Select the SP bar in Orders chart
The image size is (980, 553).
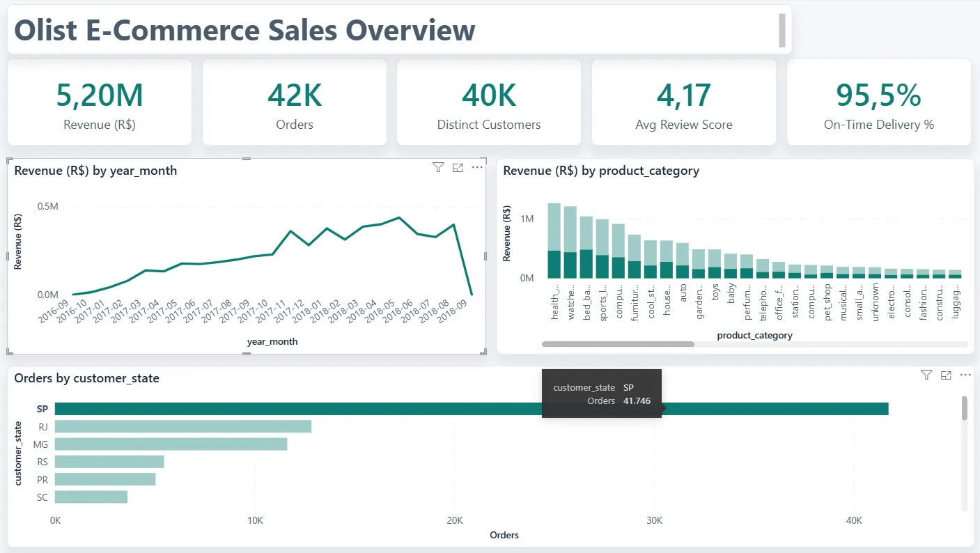click(472, 409)
